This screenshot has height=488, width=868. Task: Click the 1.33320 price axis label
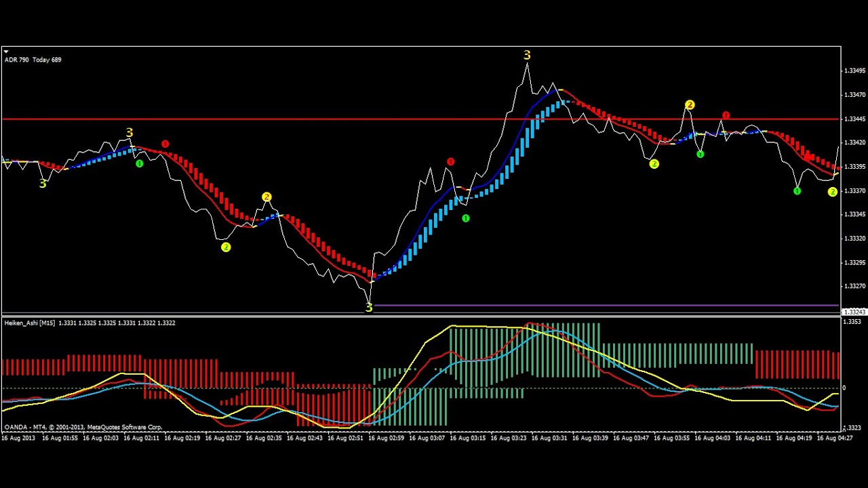click(x=854, y=239)
